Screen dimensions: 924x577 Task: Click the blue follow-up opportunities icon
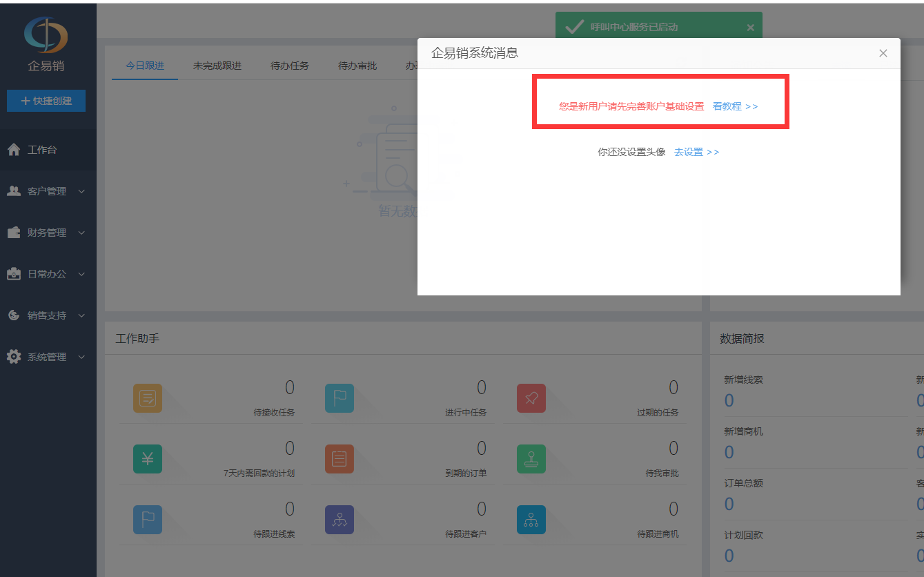(x=531, y=520)
